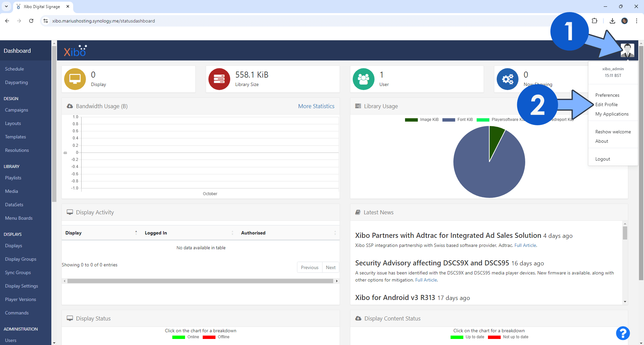Click the Previous pagination button
The image size is (644, 345).
pyautogui.click(x=309, y=267)
